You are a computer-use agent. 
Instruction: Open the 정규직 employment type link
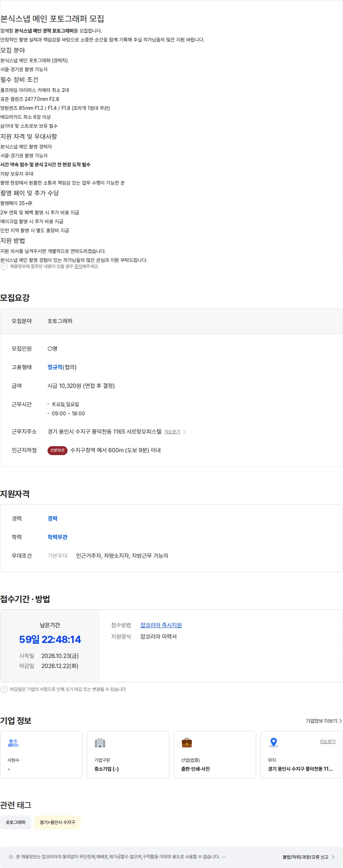(55, 367)
